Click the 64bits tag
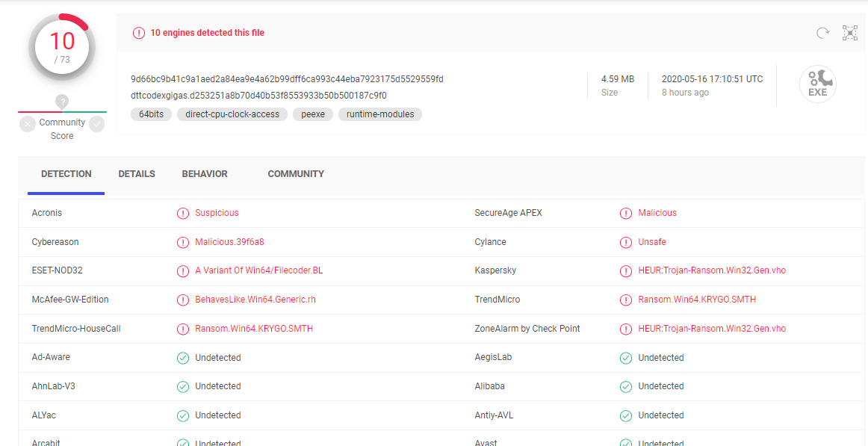The width and height of the screenshot is (868, 446). 152,114
